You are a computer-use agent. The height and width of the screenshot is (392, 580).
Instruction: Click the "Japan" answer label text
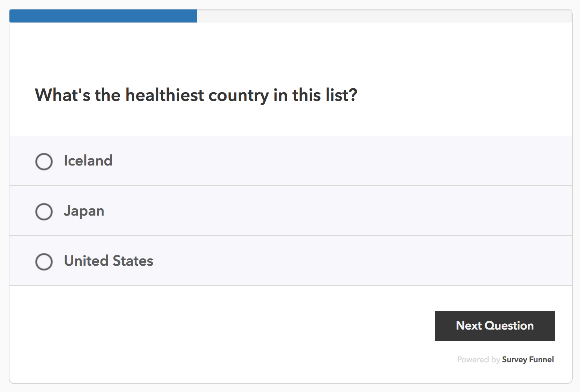84,211
